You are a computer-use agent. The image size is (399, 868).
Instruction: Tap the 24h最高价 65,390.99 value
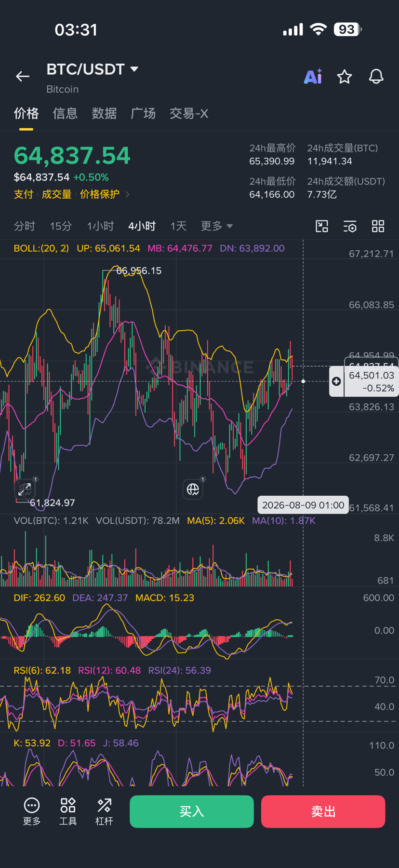click(x=272, y=161)
